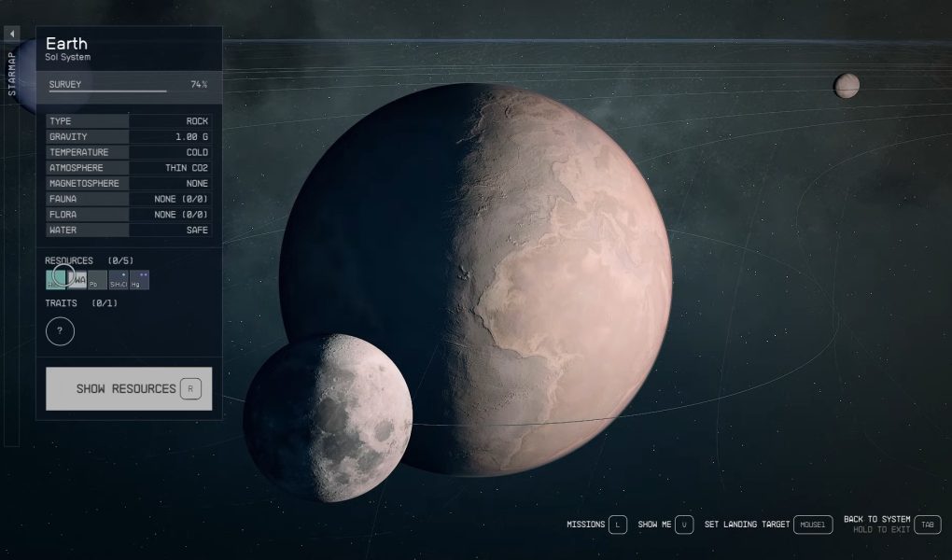Click the TEMPERATURE COLD row
The image size is (952, 560).
point(129,152)
